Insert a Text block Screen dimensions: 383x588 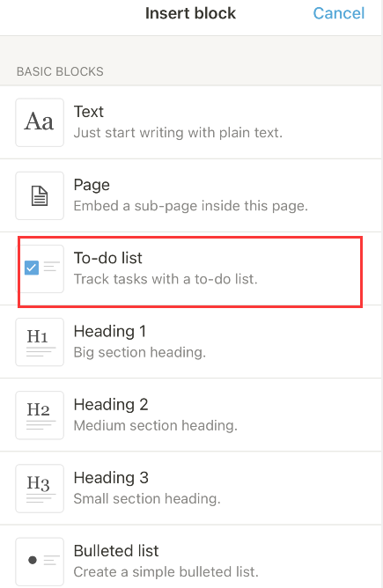tap(191, 122)
